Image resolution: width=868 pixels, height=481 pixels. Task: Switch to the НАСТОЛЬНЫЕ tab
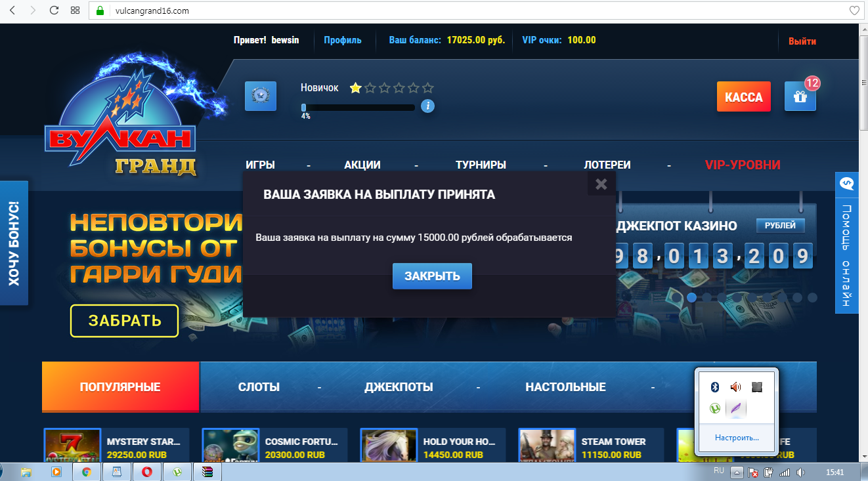click(x=565, y=387)
